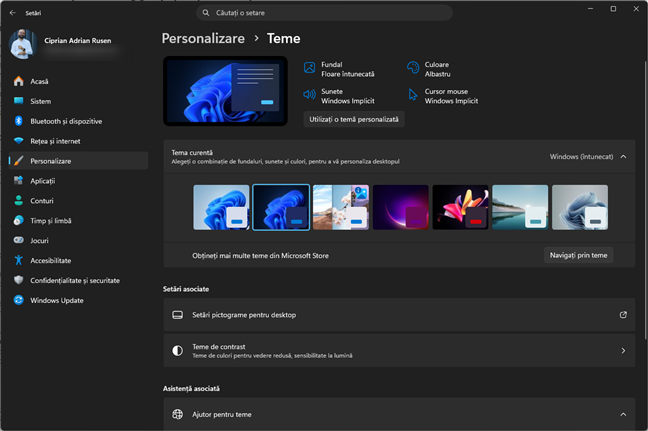Viewport: 648px width, 431px height.
Task: Click Fundal Floare întunecată setting
Action: tap(339, 69)
